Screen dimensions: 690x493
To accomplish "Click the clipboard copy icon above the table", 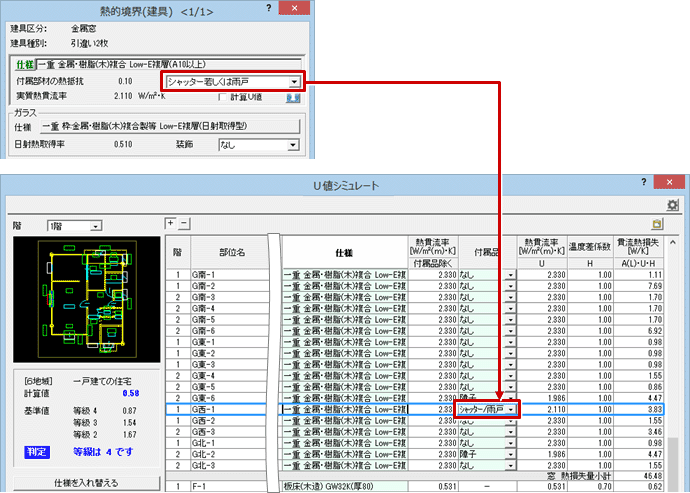I will 657,224.
